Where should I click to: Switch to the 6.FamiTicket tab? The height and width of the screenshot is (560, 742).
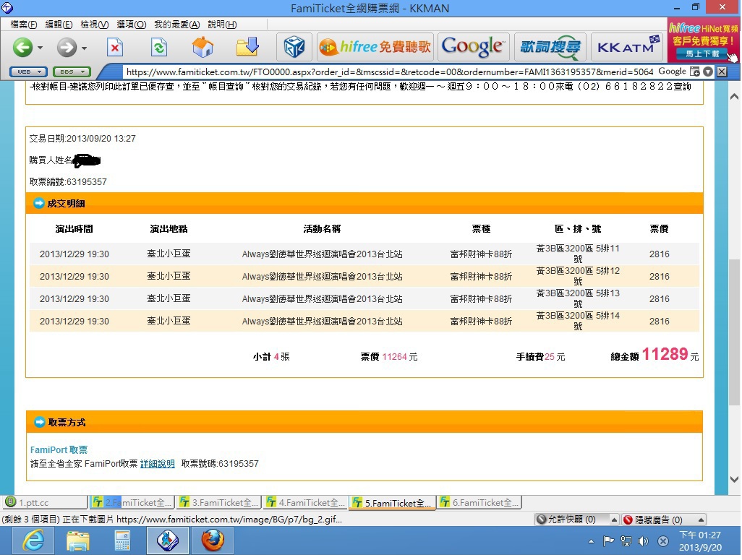click(x=479, y=502)
